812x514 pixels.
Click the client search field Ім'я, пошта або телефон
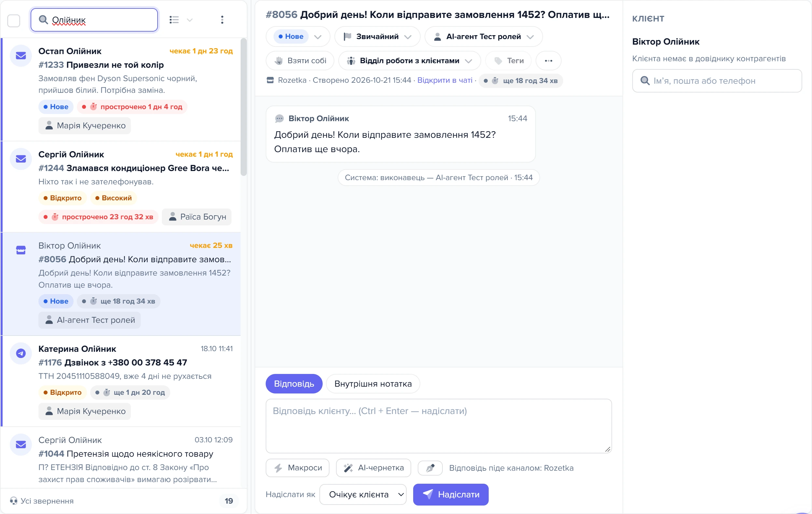coord(717,80)
